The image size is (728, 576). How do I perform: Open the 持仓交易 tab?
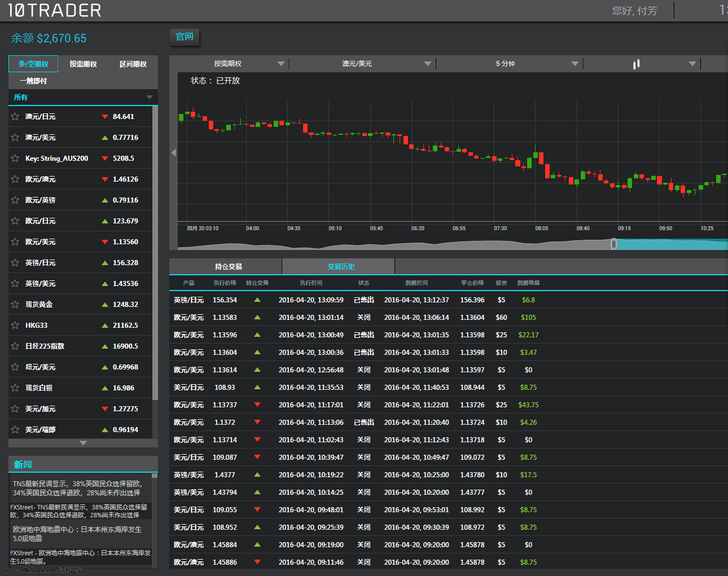[226, 266]
